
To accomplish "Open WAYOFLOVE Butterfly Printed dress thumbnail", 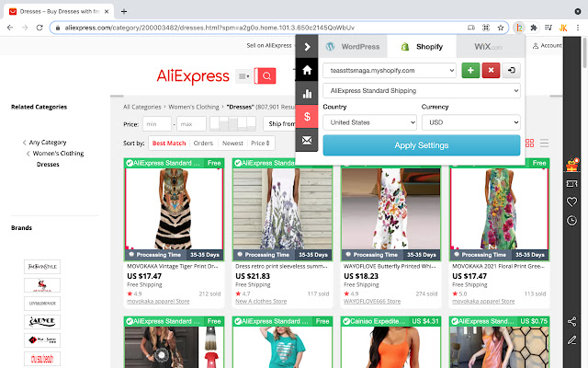I will tap(390, 209).
